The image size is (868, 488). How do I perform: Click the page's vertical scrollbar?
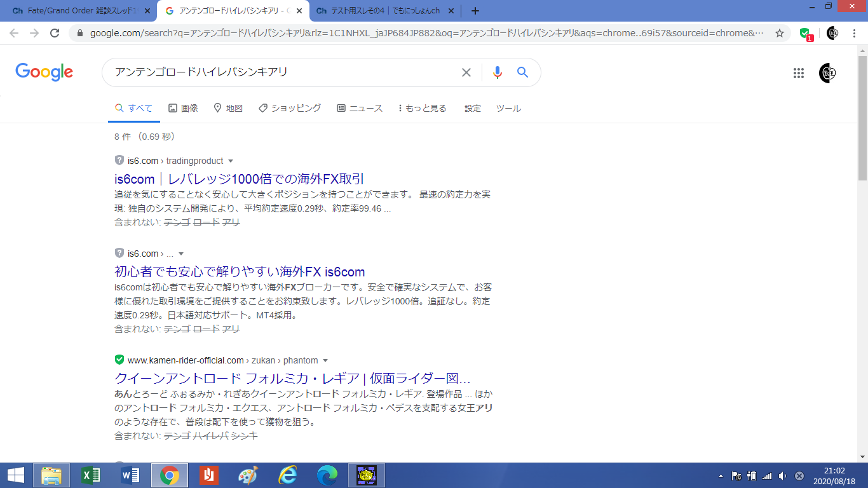(x=862, y=146)
